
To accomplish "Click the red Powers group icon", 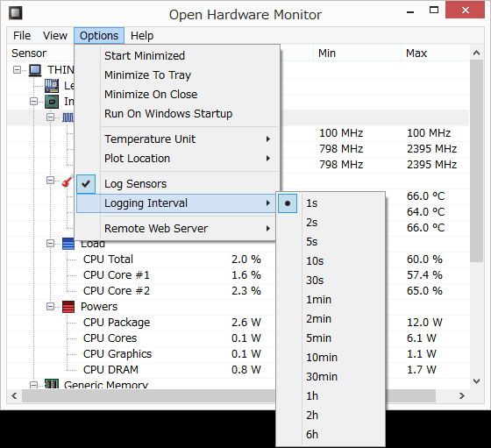I will (x=68, y=307).
